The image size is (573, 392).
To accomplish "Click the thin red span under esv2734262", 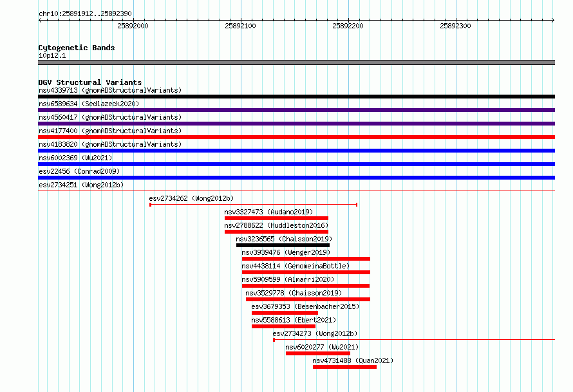I will coord(253,205).
